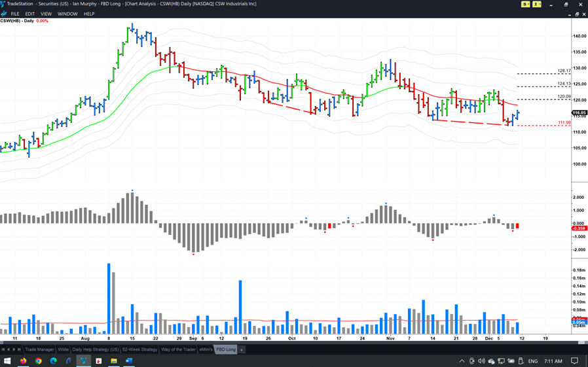Open the Windows Start menu
This screenshot has height=367, width=588.
click(x=7, y=361)
